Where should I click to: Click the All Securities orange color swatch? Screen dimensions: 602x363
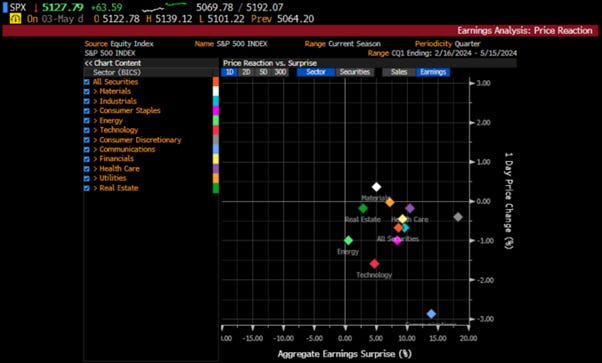[216, 81]
